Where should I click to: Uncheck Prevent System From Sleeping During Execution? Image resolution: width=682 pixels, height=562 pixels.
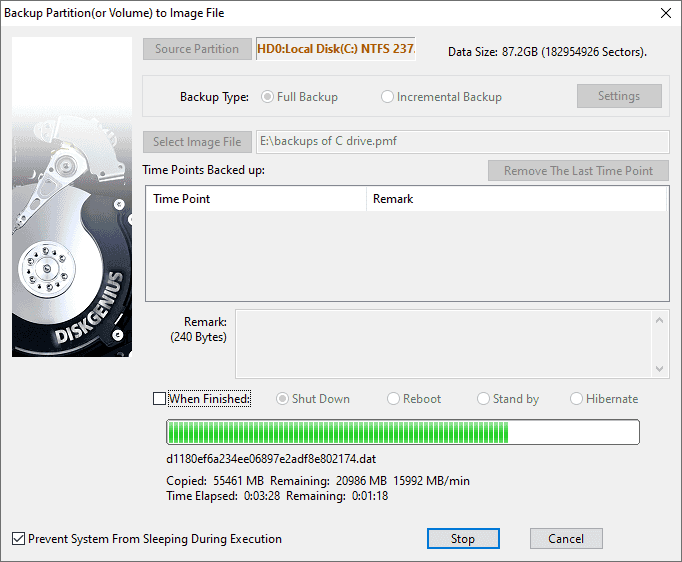19,539
